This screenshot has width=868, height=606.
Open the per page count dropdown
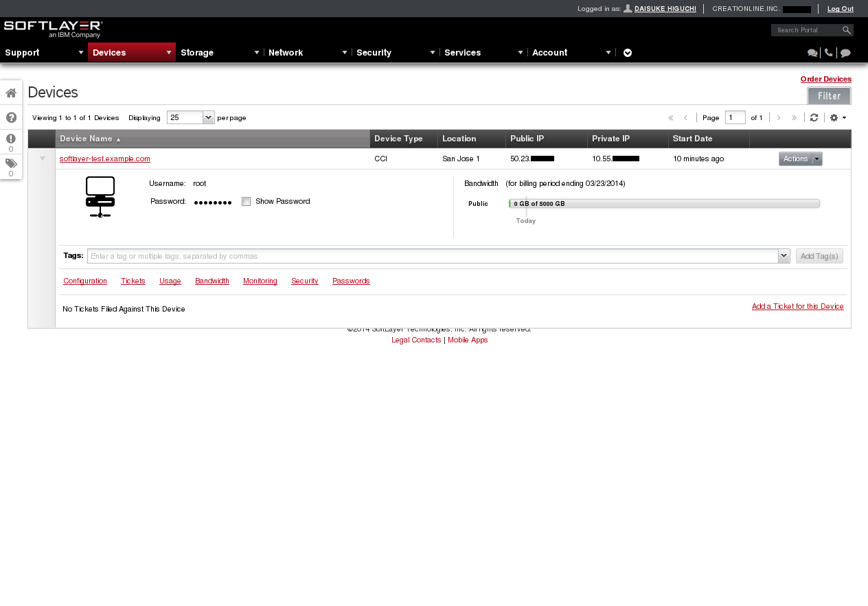tap(209, 117)
